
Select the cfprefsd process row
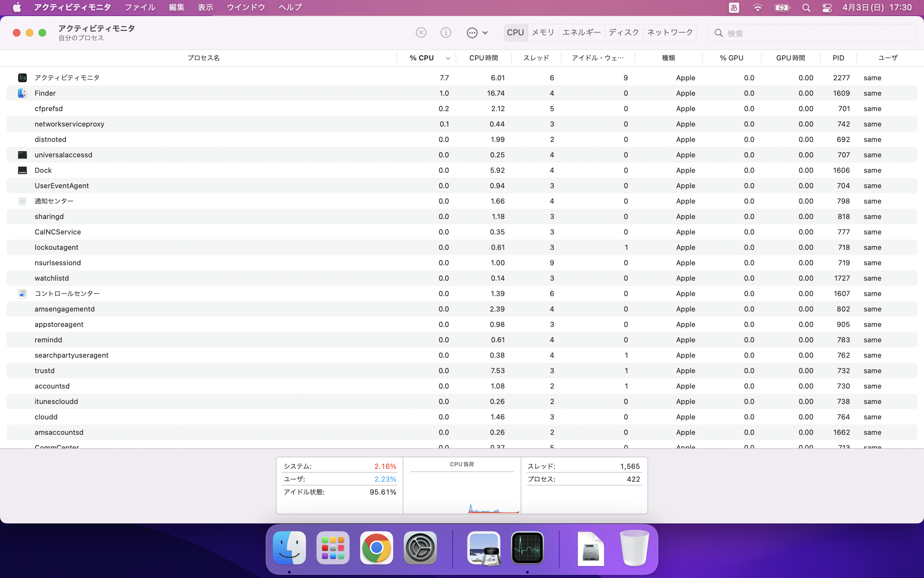pos(462,109)
